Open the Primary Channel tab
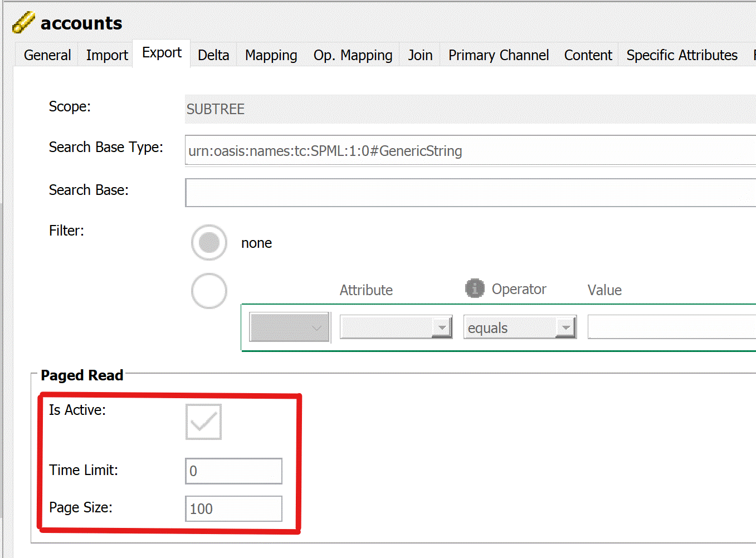 click(x=498, y=55)
